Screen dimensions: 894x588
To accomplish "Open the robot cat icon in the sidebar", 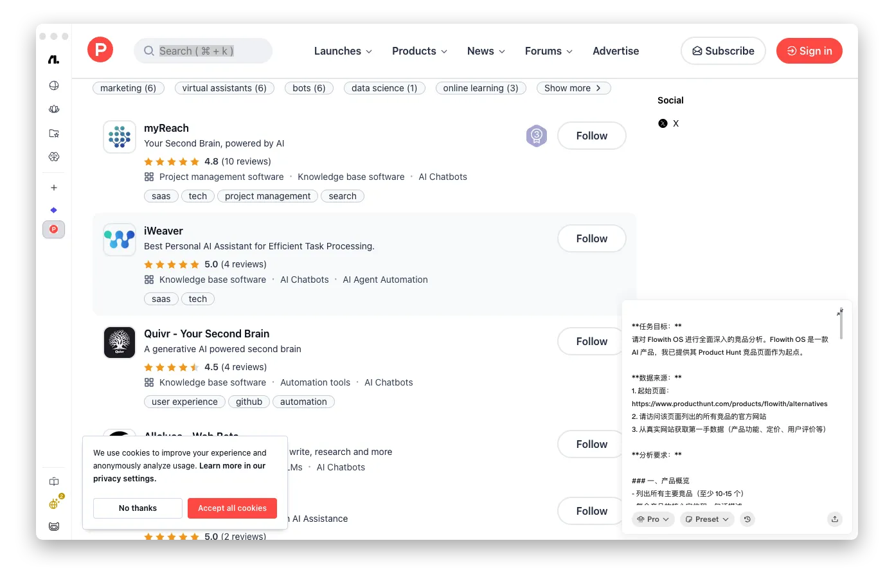I will tap(54, 526).
